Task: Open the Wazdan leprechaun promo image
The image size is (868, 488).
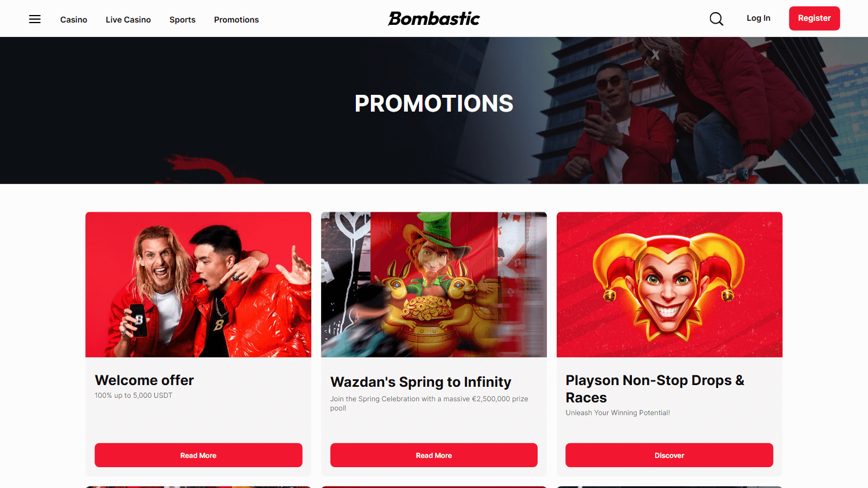Action: tap(434, 284)
